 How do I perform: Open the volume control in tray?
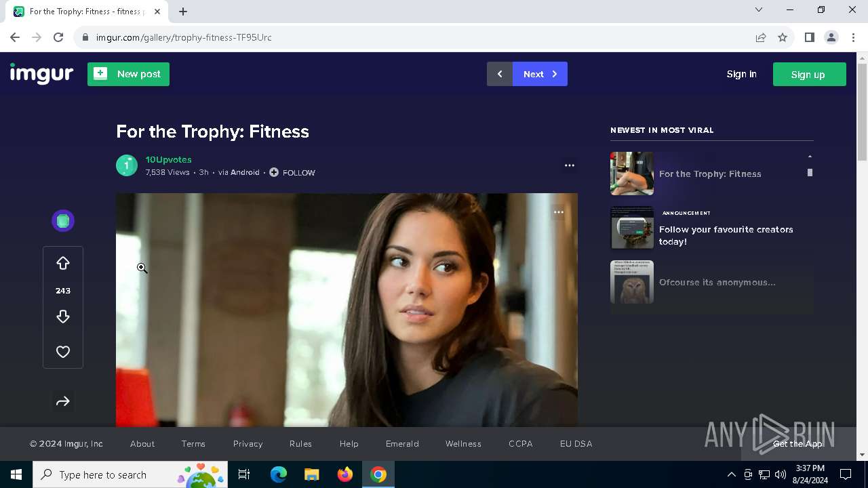(781, 474)
